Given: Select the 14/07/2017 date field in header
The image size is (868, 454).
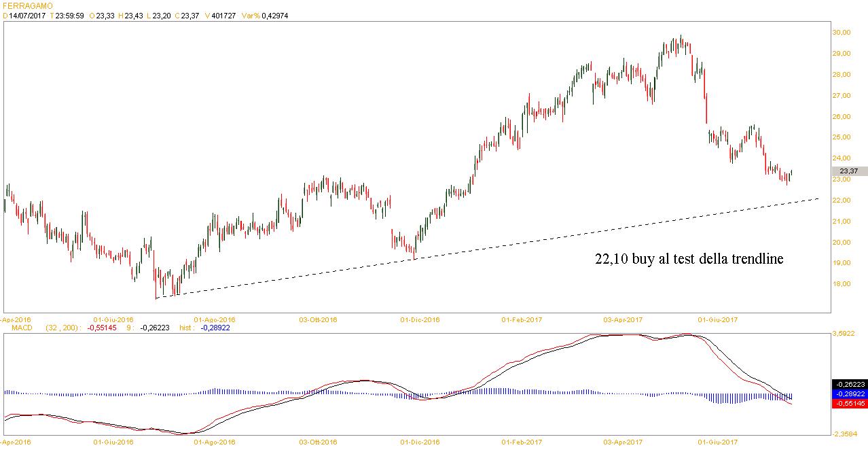Looking at the screenshot, I should (x=26, y=16).
